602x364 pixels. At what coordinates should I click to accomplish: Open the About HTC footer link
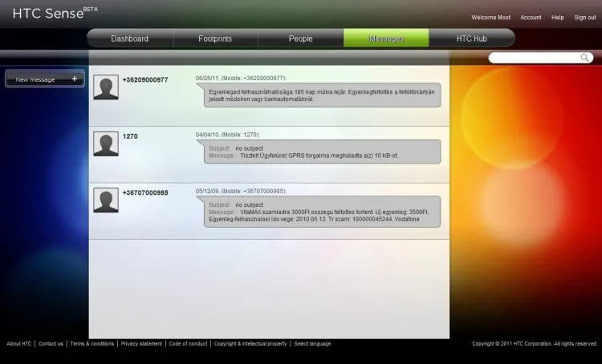[19, 344]
